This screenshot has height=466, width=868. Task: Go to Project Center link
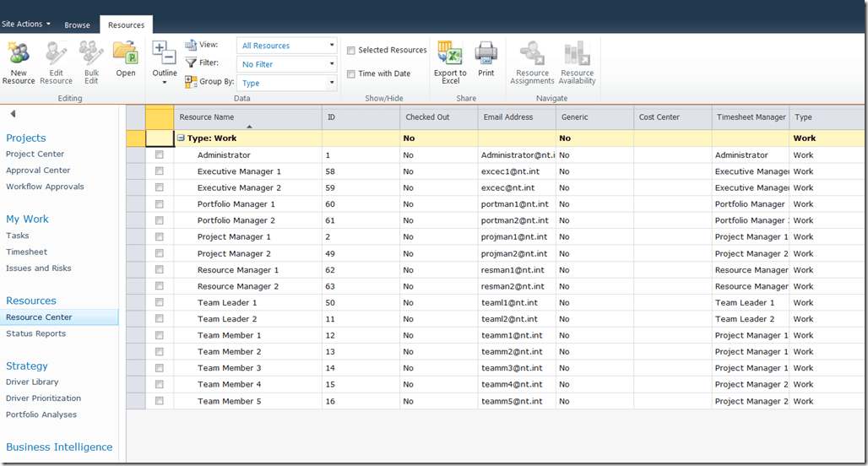[x=35, y=154]
